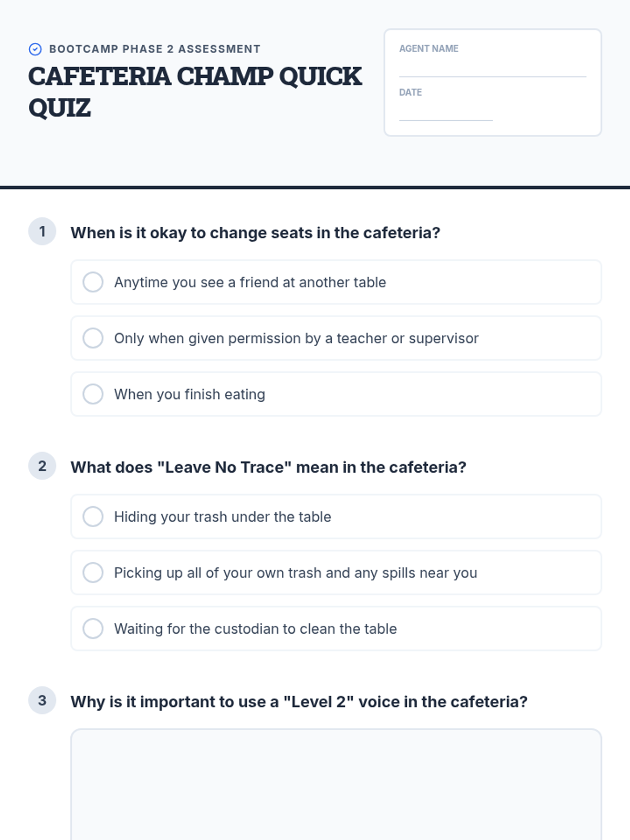Click the change seats question text
Viewport: 630px width, 840px height.
click(255, 233)
